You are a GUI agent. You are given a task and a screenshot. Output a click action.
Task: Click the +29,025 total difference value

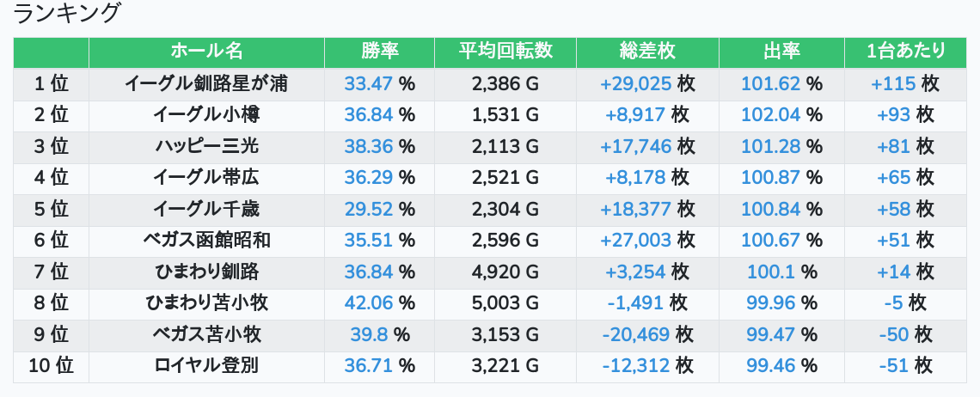635,84
